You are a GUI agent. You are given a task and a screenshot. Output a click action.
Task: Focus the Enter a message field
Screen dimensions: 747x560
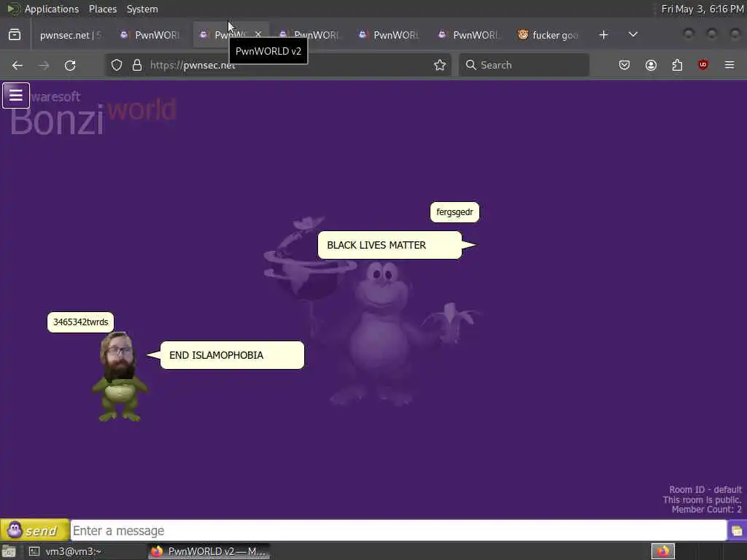[x=398, y=531]
